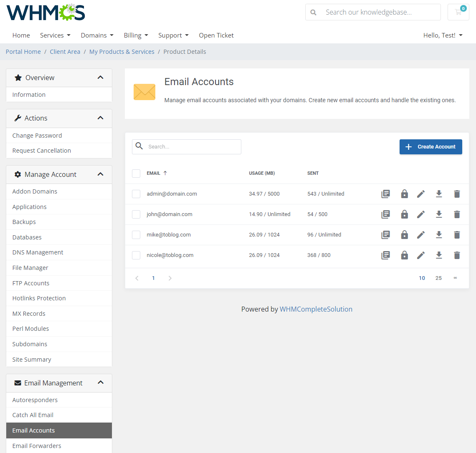Check the mike@toblog.com row checkbox
The height and width of the screenshot is (453, 476).
click(x=136, y=234)
